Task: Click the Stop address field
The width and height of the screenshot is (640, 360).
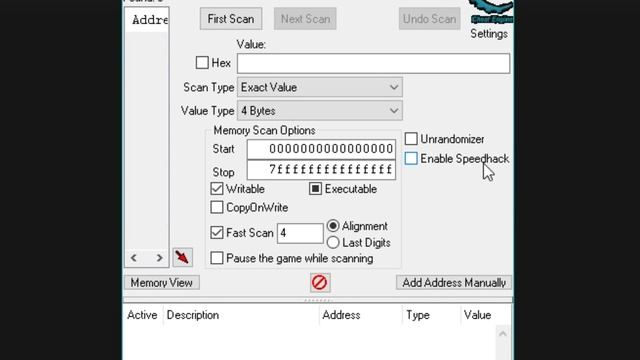Action: [x=321, y=169]
